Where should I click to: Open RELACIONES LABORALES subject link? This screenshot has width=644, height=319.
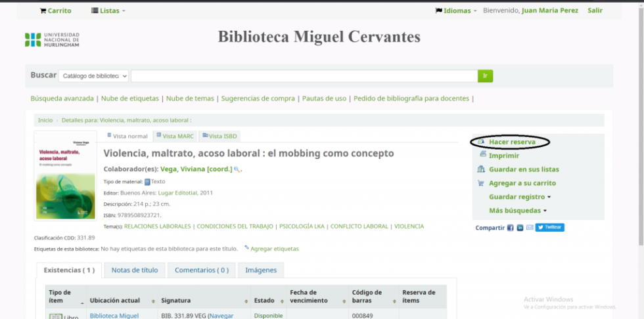(x=157, y=226)
